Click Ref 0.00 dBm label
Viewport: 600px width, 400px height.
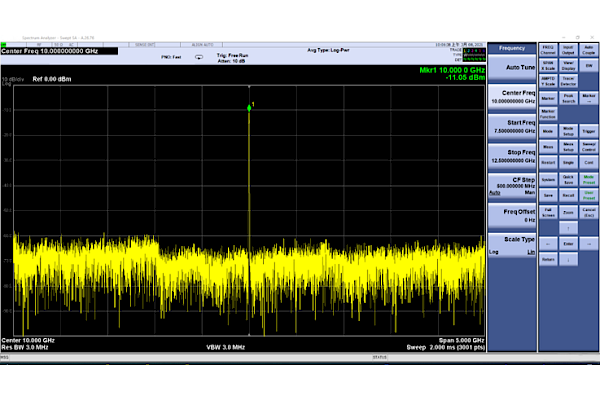[52, 79]
